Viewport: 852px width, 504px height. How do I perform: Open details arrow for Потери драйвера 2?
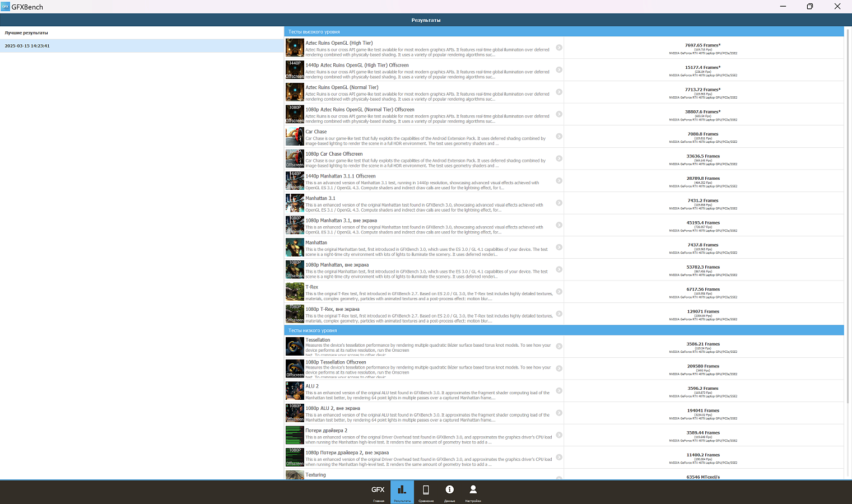[x=559, y=435]
